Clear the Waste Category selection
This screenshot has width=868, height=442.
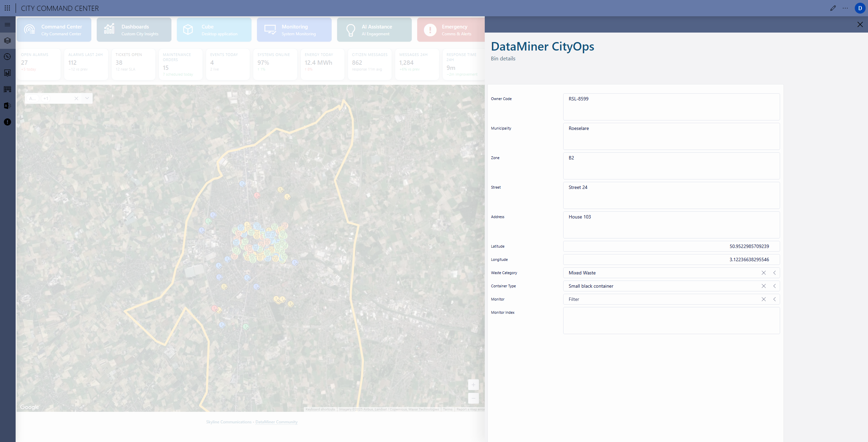(763, 273)
